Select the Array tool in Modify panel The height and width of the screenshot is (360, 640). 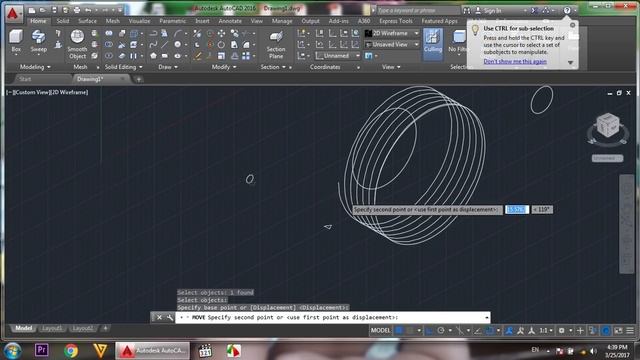click(x=246, y=56)
